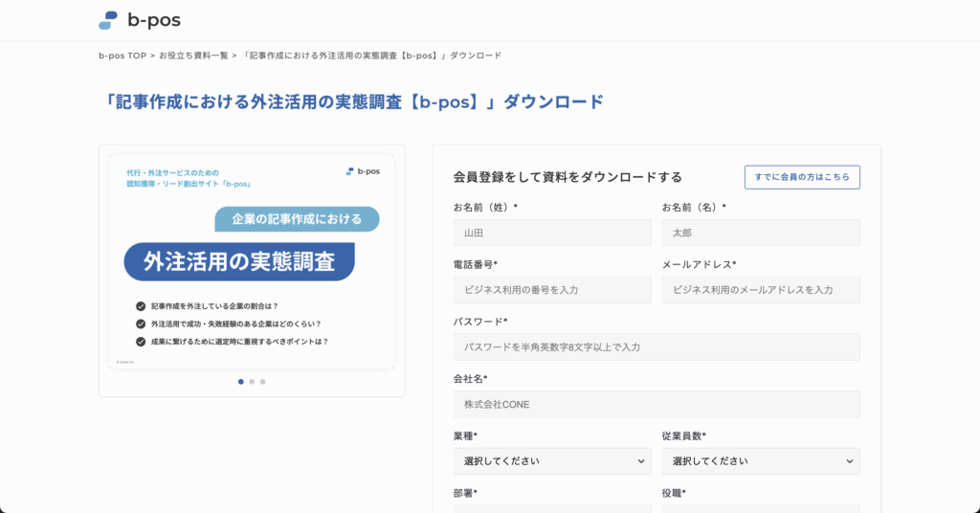Focus the お名前（姓） input field
The width and height of the screenshot is (980, 513).
[552, 233]
